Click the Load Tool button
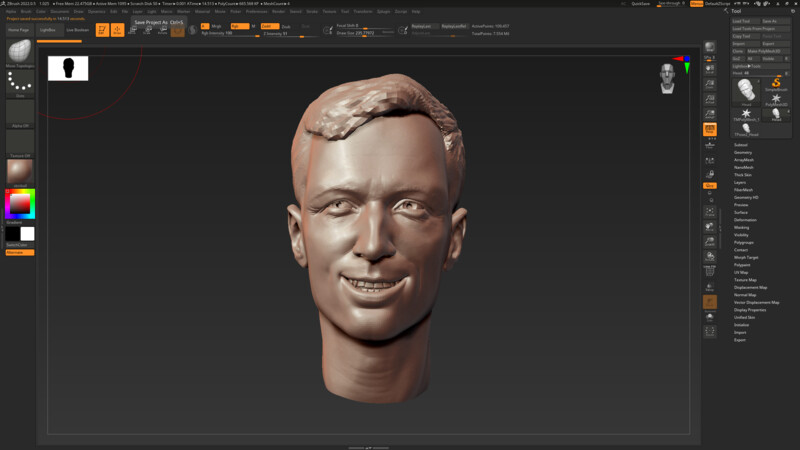Image resolution: width=800 pixels, height=450 pixels. click(742, 20)
